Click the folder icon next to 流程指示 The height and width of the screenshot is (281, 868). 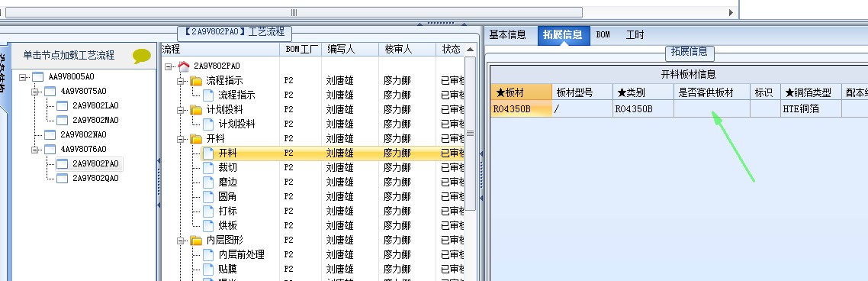pyautogui.click(x=196, y=81)
